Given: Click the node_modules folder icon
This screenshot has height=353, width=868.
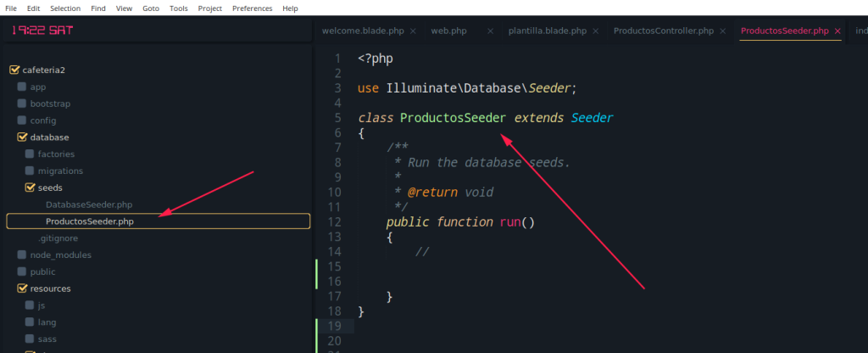Looking at the screenshot, I should pyautogui.click(x=22, y=255).
